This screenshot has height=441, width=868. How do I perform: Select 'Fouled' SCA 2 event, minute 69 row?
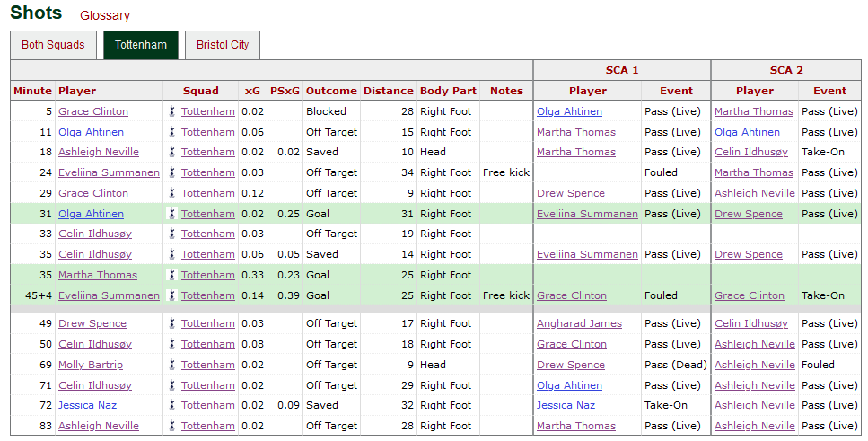tap(818, 365)
